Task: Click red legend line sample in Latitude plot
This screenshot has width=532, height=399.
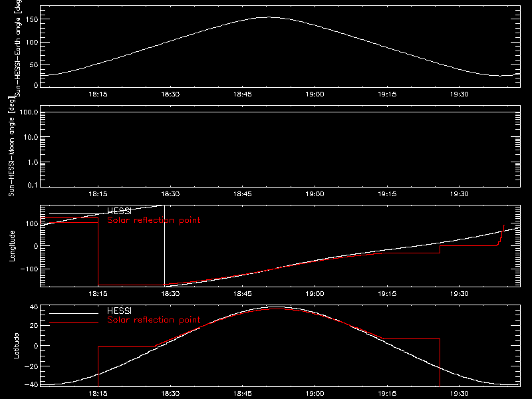Action: pos(74,323)
